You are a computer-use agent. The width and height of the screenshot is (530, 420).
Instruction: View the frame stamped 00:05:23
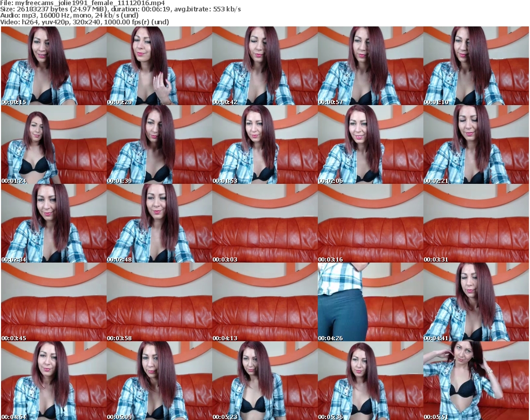coord(265,381)
